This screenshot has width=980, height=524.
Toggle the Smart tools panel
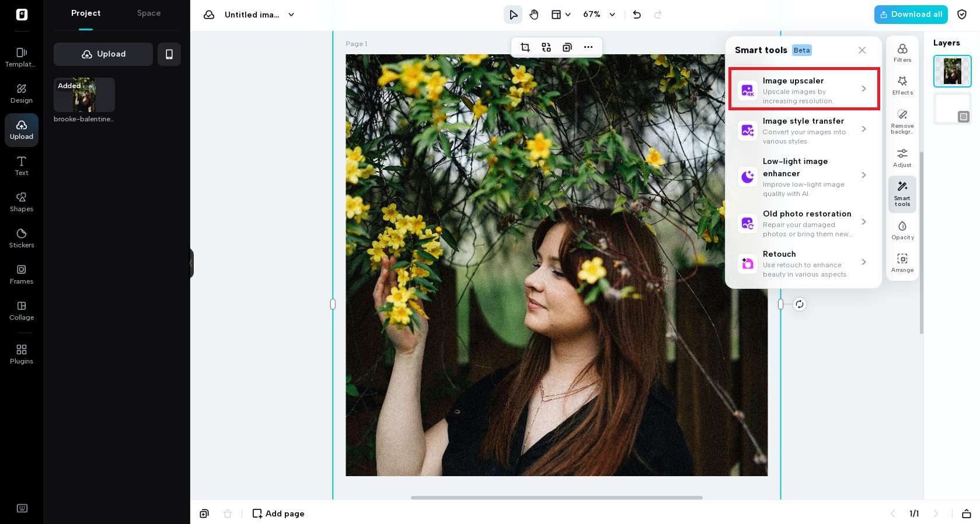pos(902,194)
